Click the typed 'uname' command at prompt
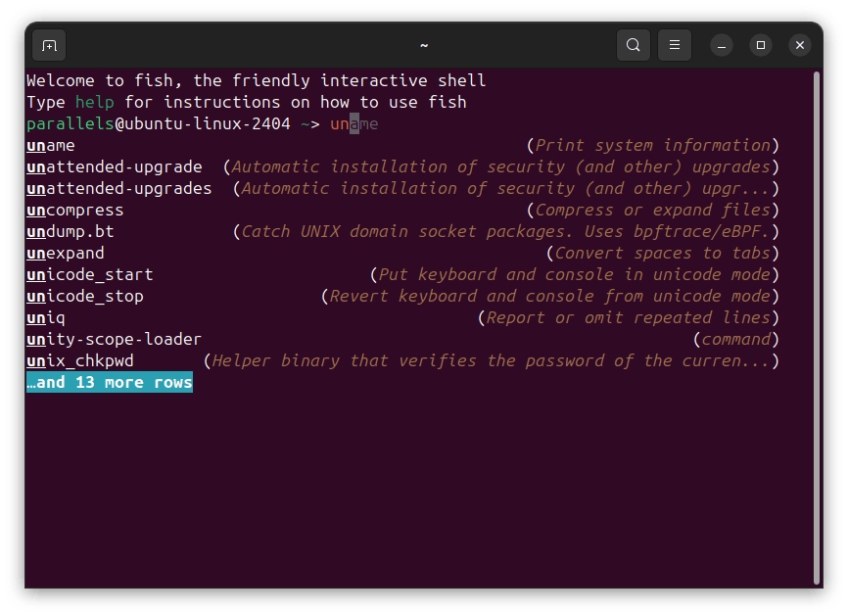 [354, 123]
